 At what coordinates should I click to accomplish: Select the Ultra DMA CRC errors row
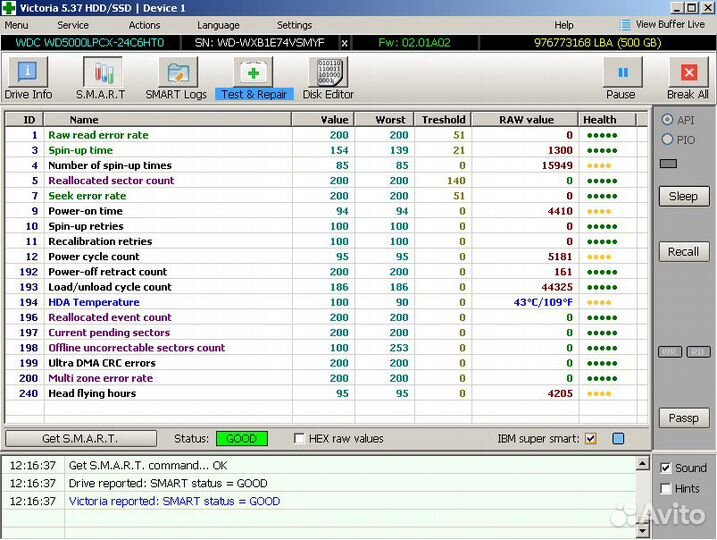click(326, 363)
